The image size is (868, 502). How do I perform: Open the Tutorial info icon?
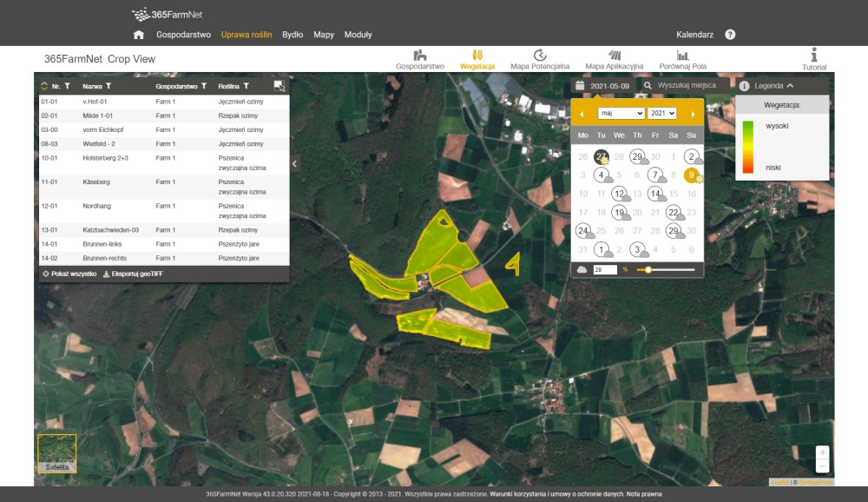(814, 60)
